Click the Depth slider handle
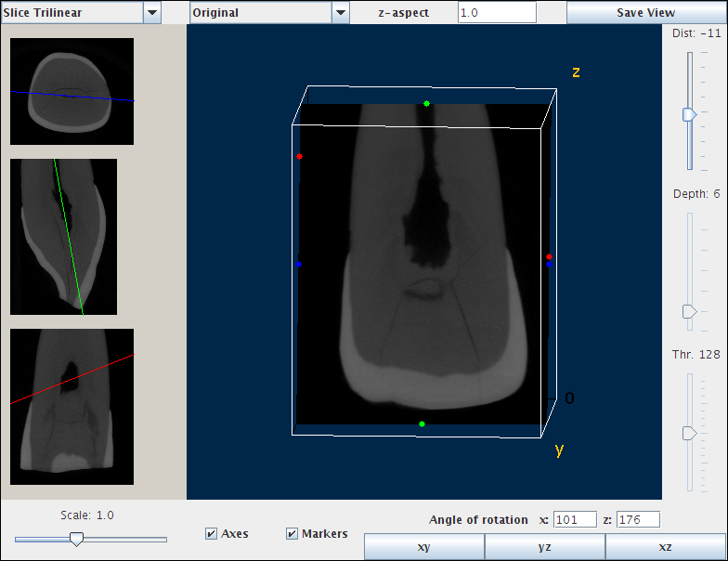728x561 pixels. coord(689,311)
